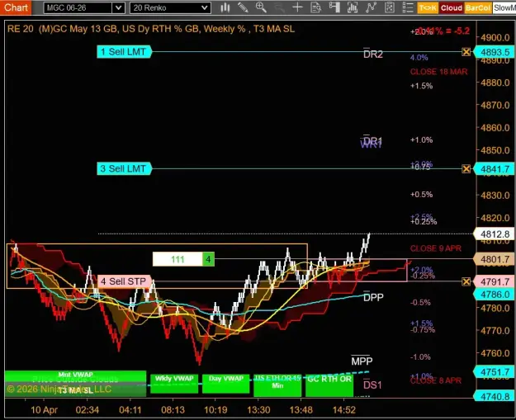Cancel the 4841.7 sell limit order
This screenshot has height=420, width=516.
[x=466, y=169]
